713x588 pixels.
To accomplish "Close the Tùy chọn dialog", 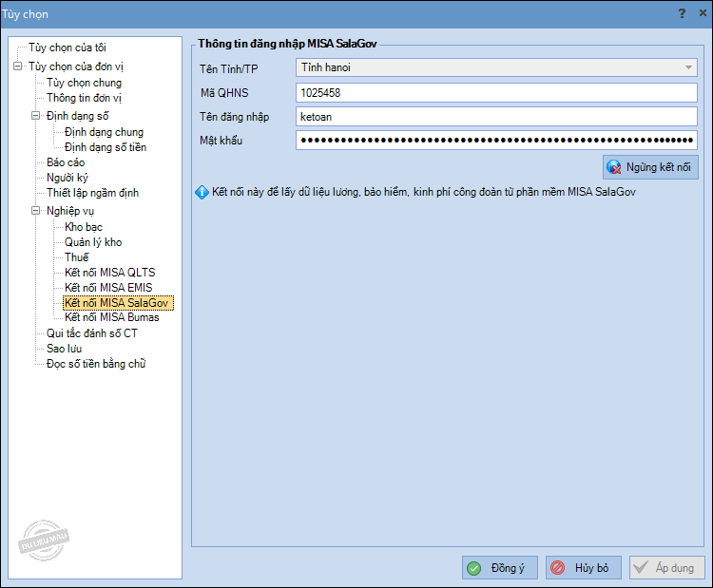I will tap(703, 13).
